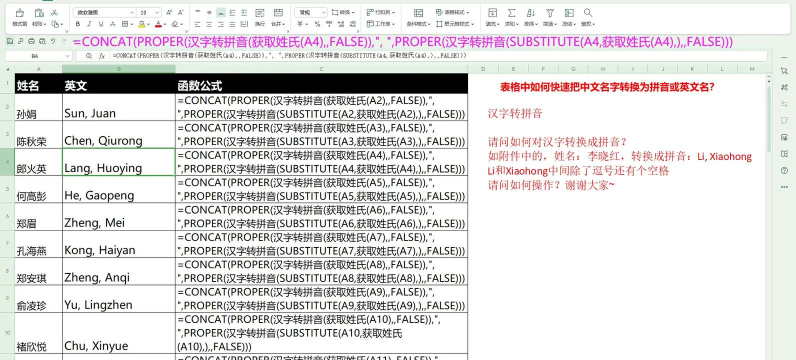The image size is (796, 360).
Task: Click the Freeze panes icon
Action: (569, 13)
